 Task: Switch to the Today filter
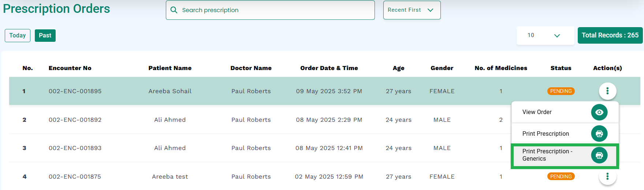(18, 36)
